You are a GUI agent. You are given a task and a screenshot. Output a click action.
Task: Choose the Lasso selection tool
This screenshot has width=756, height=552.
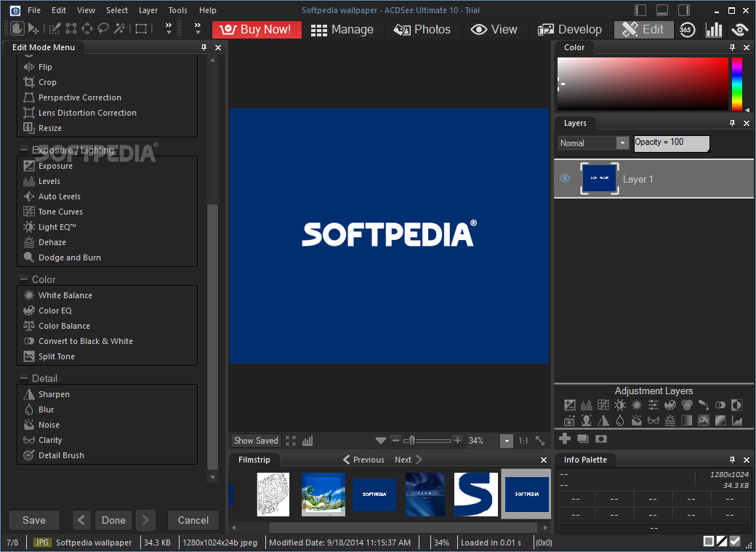click(103, 29)
